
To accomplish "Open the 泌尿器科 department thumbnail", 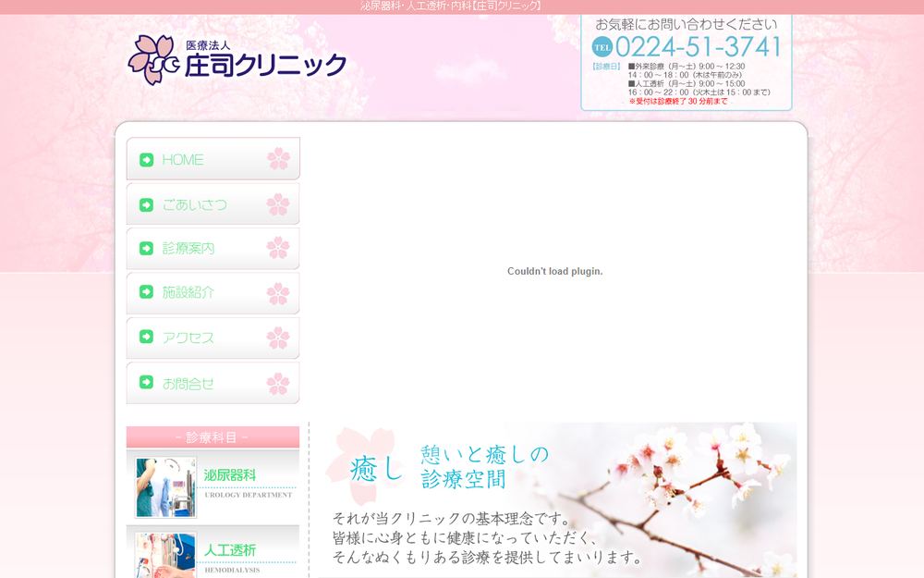I will [165, 487].
